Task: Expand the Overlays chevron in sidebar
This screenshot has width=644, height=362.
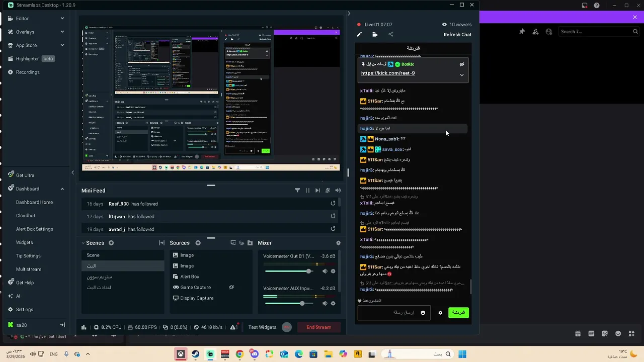Action: click(x=62, y=32)
